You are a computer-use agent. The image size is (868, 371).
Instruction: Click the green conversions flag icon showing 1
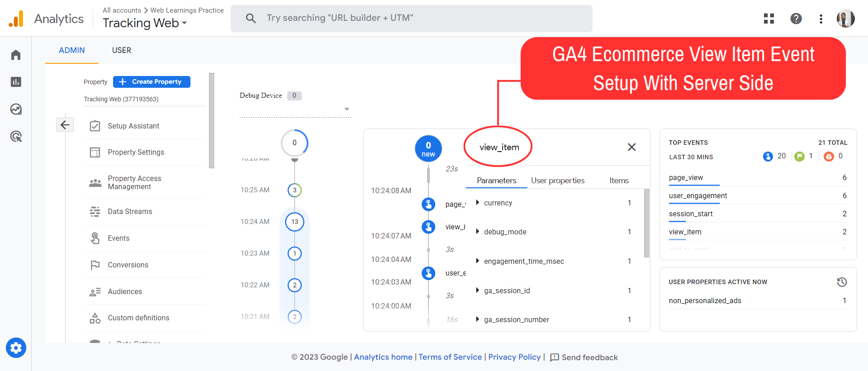(x=800, y=157)
